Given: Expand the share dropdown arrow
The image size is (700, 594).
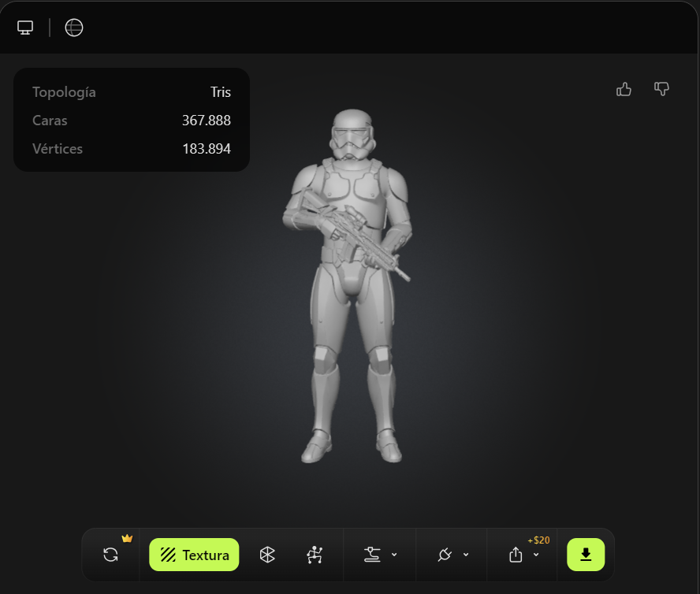Looking at the screenshot, I should (536, 555).
